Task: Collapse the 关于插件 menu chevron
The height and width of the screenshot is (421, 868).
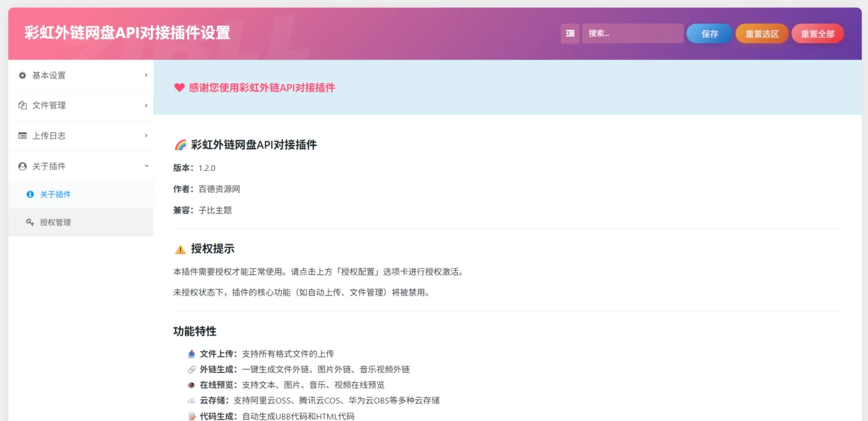Action: [146, 166]
